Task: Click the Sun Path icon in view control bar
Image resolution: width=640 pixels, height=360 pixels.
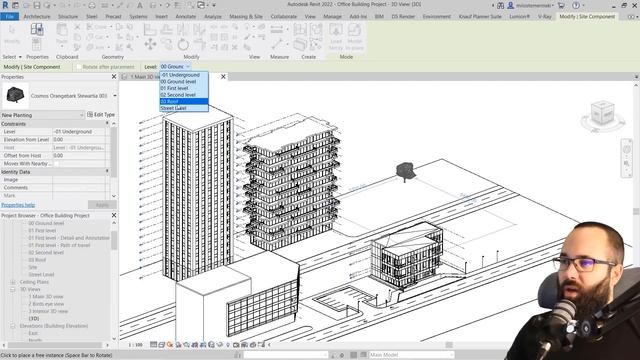Action: tap(170, 345)
